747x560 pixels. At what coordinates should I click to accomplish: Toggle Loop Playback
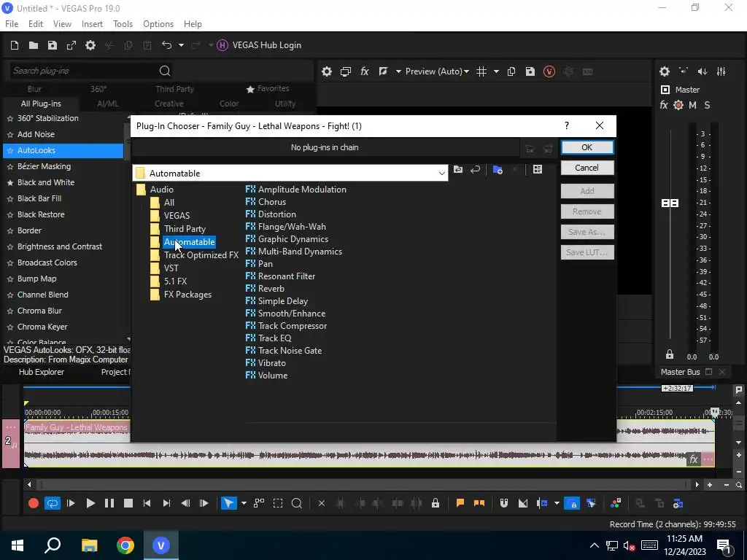click(x=52, y=503)
